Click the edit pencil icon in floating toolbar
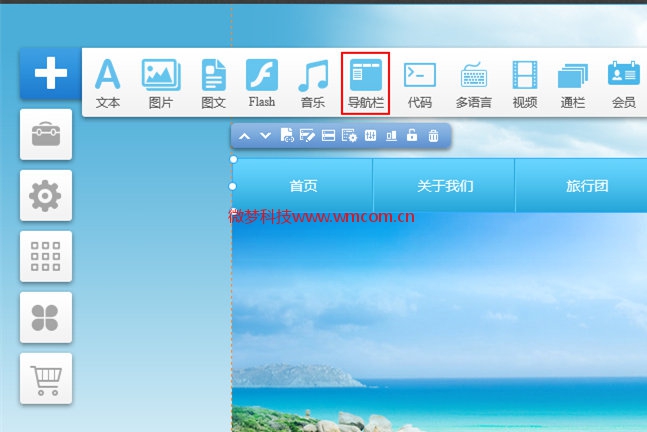The height and width of the screenshot is (432, 647). tap(307, 135)
